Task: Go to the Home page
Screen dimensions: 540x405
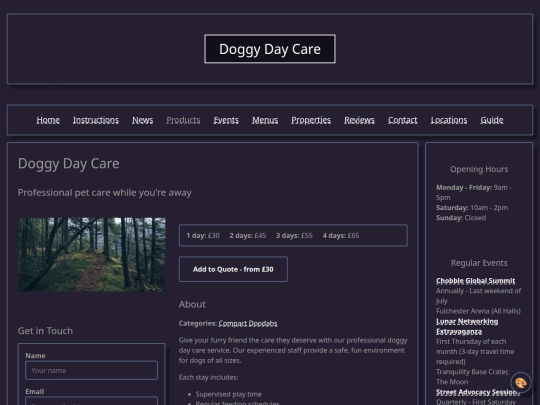Action: coord(48,120)
